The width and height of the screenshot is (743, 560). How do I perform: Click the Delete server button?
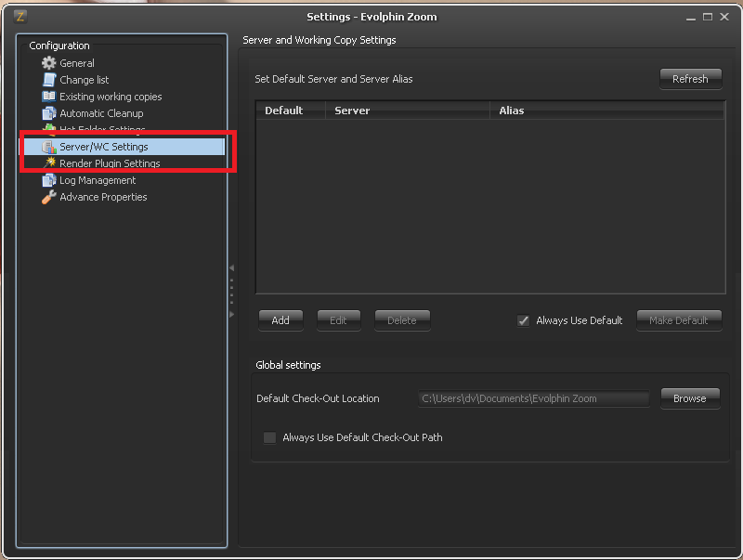click(402, 320)
